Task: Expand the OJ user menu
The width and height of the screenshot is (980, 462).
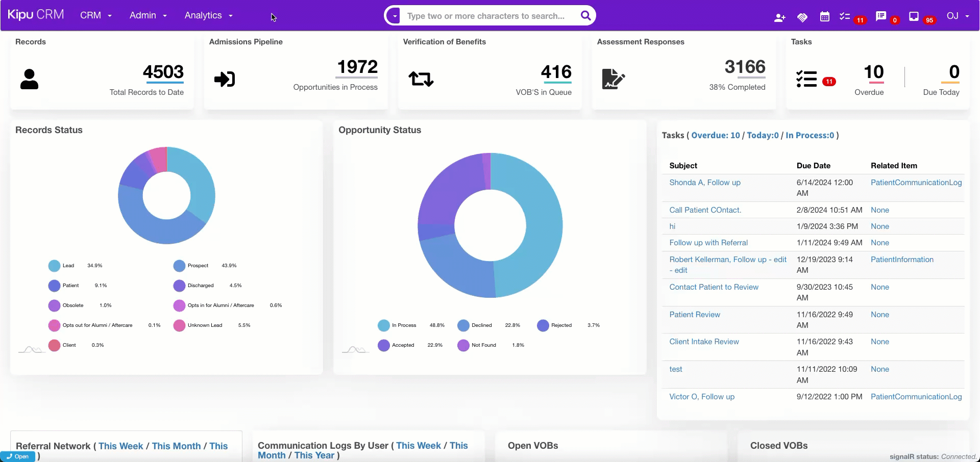Action: point(958,16)
